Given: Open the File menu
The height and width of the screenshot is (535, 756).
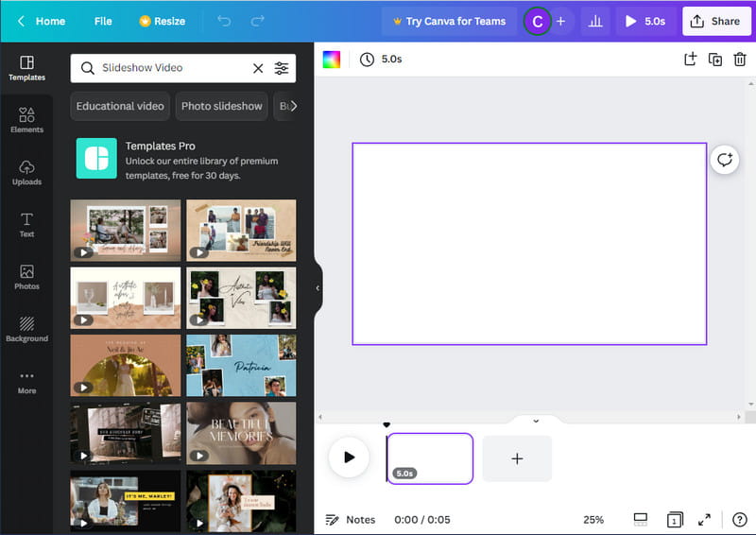Looking at the screenshot, I should (x=103, y=21).
